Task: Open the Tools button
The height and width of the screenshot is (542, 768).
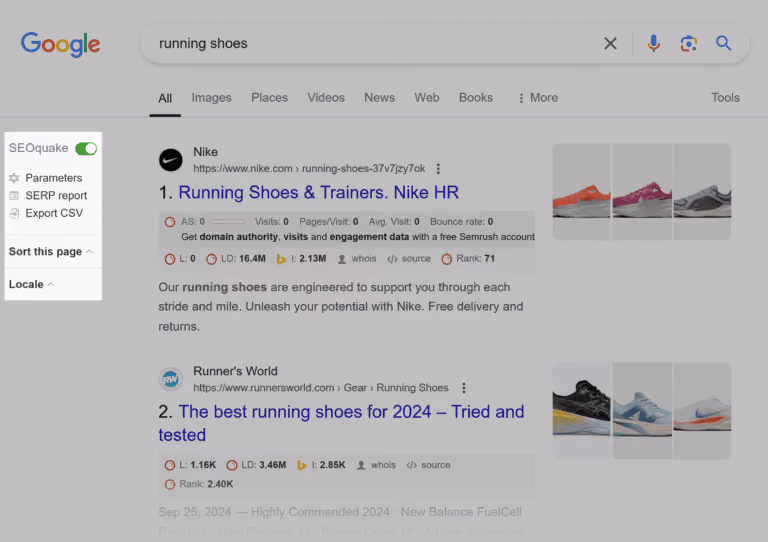Action: pyautogui.click(x=725, y=98)
